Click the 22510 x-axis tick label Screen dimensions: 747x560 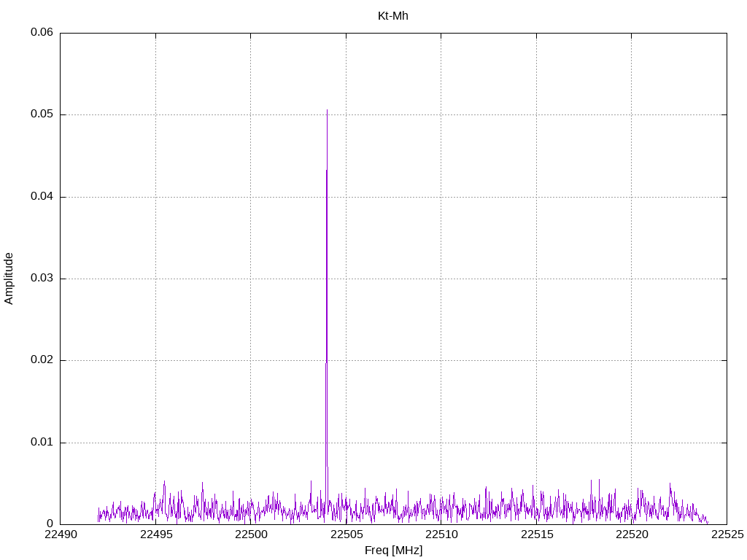tap(441, 534)
